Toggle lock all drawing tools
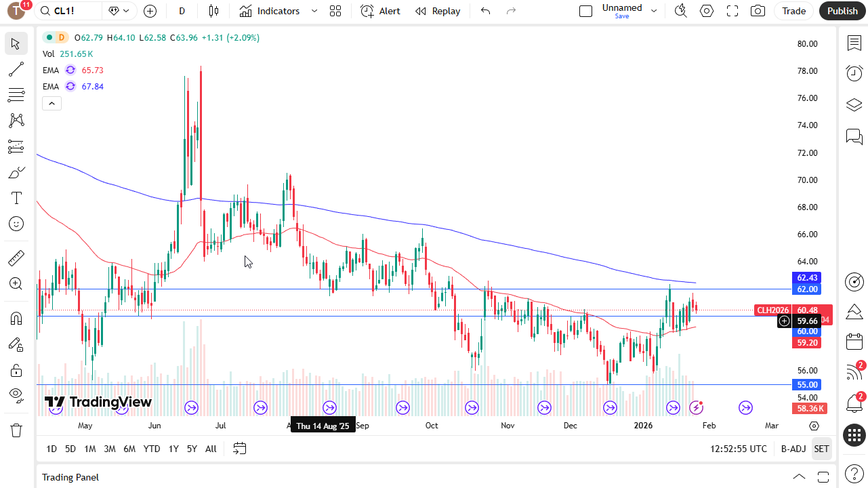Viewport: 868px width, 488px height. 16,370
